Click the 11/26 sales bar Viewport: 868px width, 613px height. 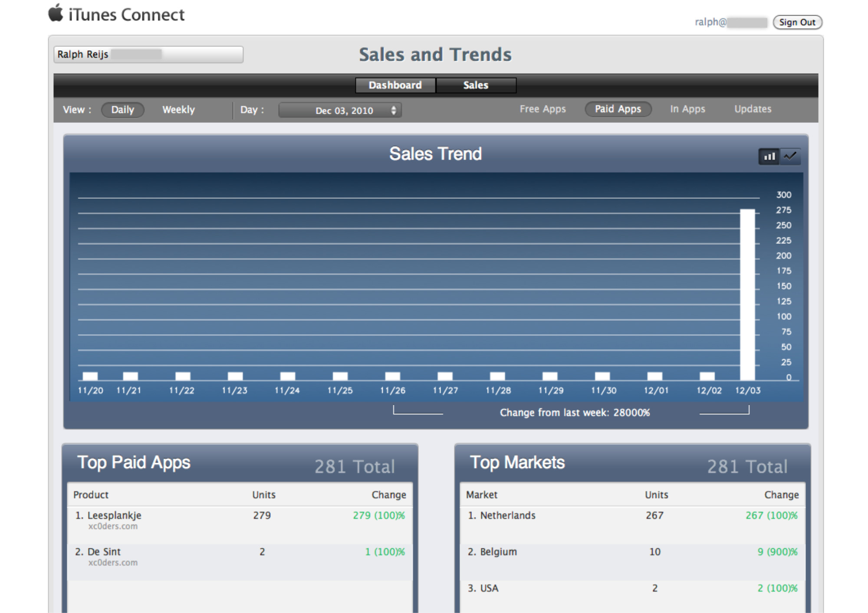[392, 376]
